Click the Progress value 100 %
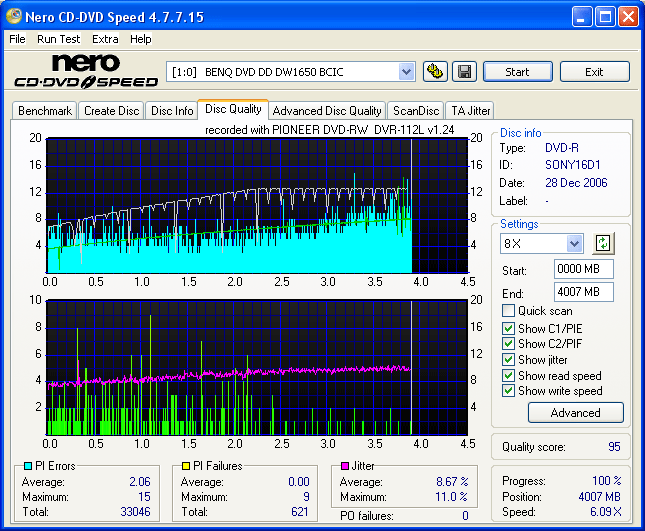The width and height of the screenshot is (645, 531). 607,480
